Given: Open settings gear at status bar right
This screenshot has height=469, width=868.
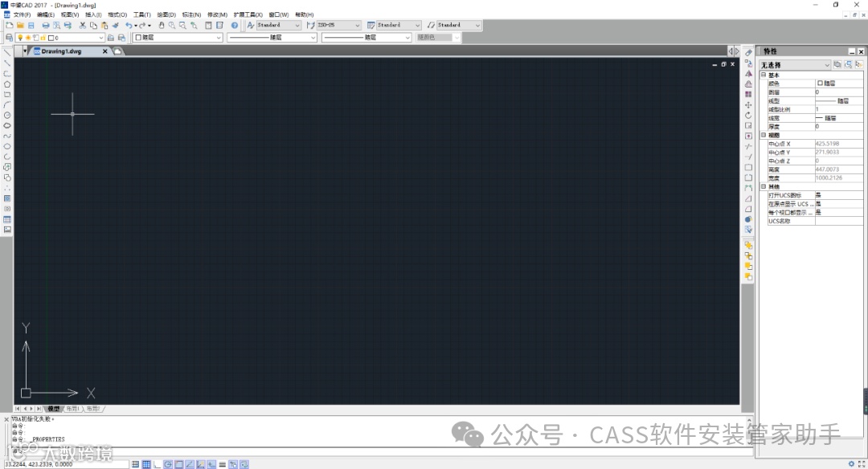Looking at the screenshot, I should pos(851,464).
